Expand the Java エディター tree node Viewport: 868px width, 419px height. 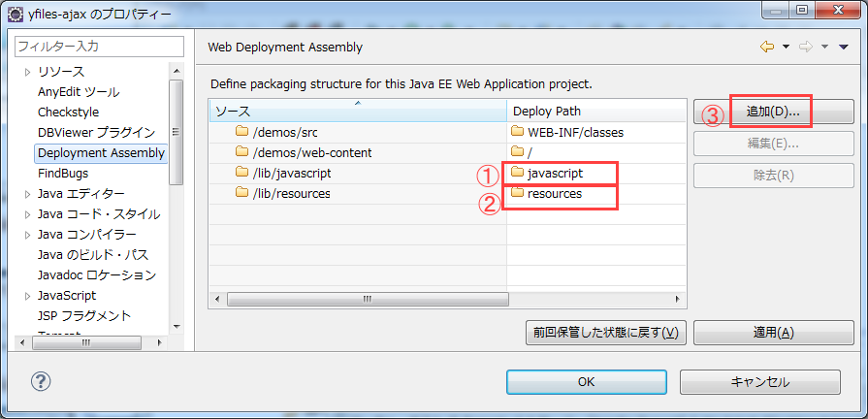point(27,194)
